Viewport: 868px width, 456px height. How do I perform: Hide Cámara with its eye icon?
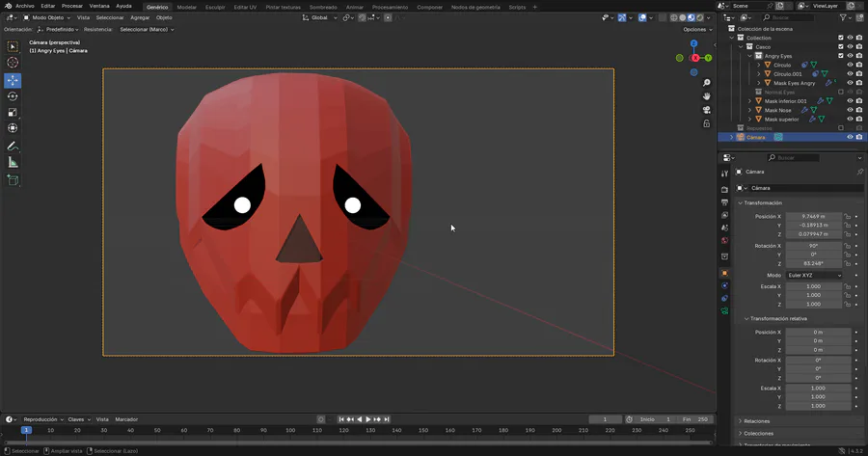tap(850, 137)
